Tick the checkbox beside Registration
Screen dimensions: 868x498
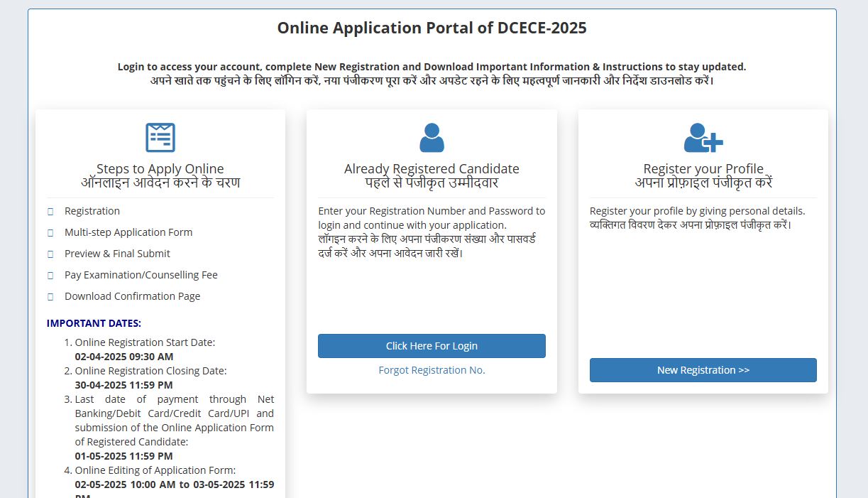(x=50, y=211)
